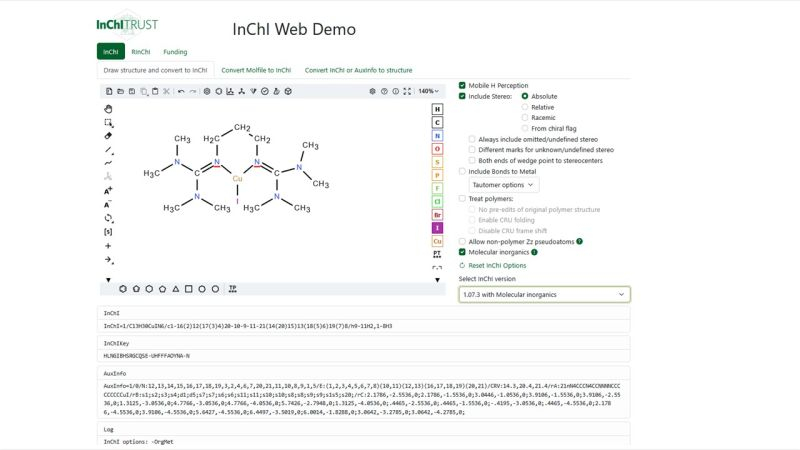Click the Undo arrow in the top toolbar
This screenshot has height=450, width=800.
point(181,91)
